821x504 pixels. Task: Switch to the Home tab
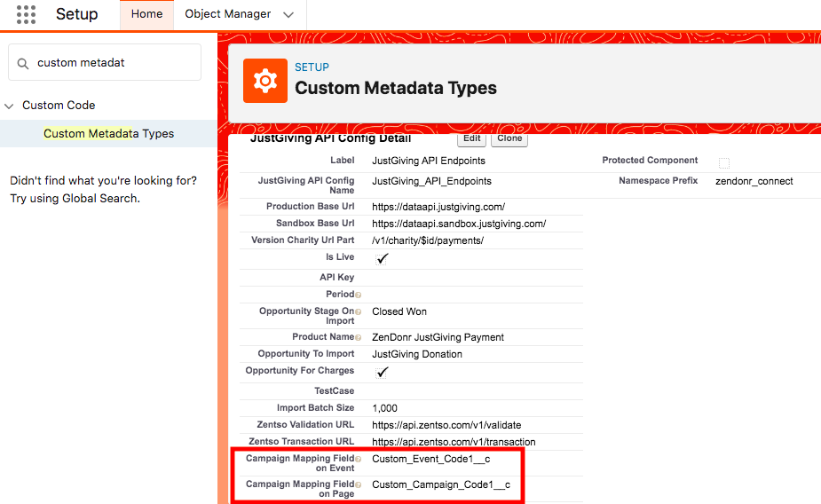point(146,14)
